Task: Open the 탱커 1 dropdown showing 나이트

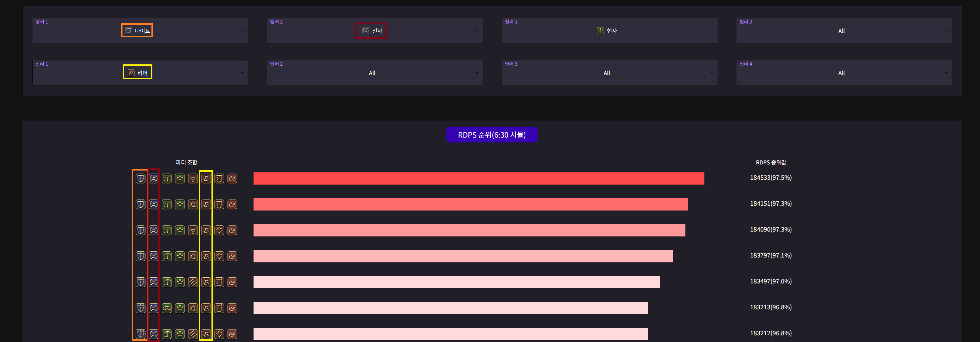Action: [x=140, y=31]
